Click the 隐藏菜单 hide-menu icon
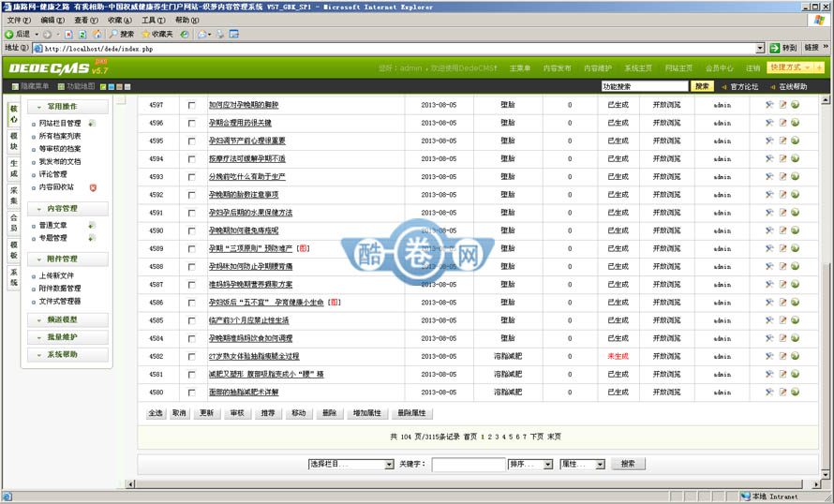Viewport: 834px width, 504px height. pos(15,87)
